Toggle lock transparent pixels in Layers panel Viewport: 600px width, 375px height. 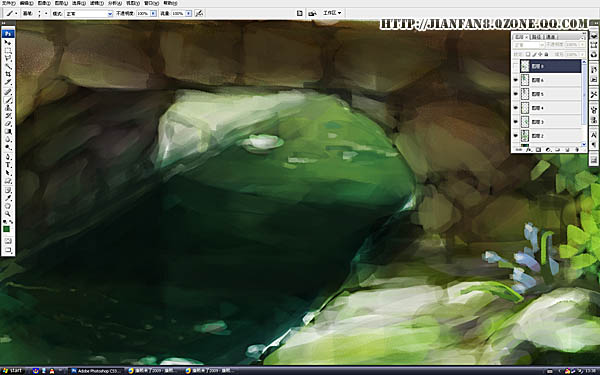(x=528, y=54)
